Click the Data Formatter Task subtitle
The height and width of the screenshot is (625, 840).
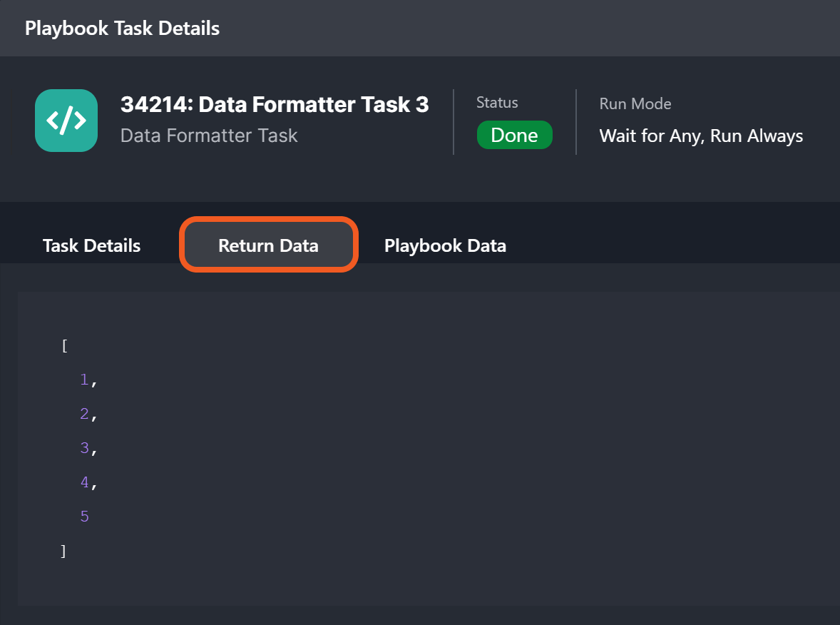(x=209, y=136)
